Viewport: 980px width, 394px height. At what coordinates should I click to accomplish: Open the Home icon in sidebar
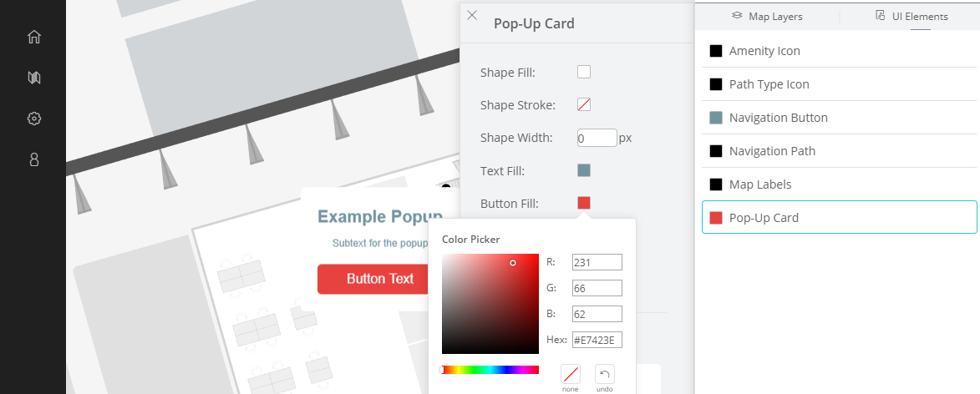coord(34,37)
